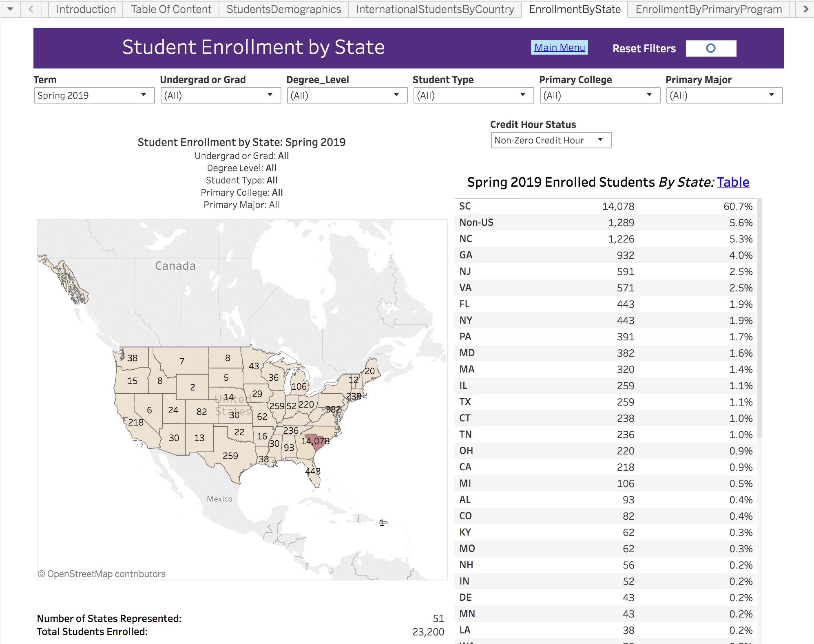Select the OH row label
Image resolution: width=814 pixels, height=644 pixels.
pos(466,451)
